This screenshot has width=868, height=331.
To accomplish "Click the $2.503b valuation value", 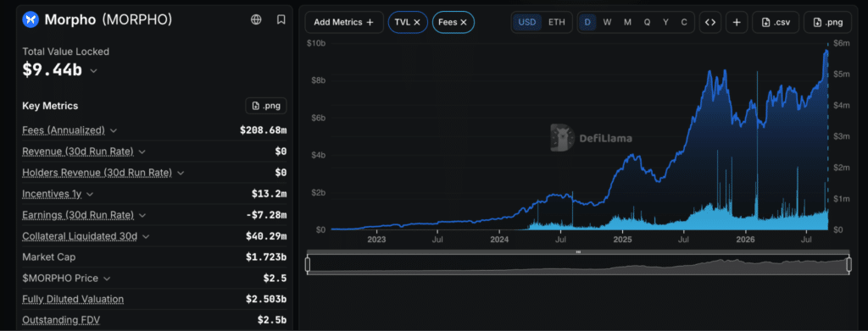I will coord(266,299).
